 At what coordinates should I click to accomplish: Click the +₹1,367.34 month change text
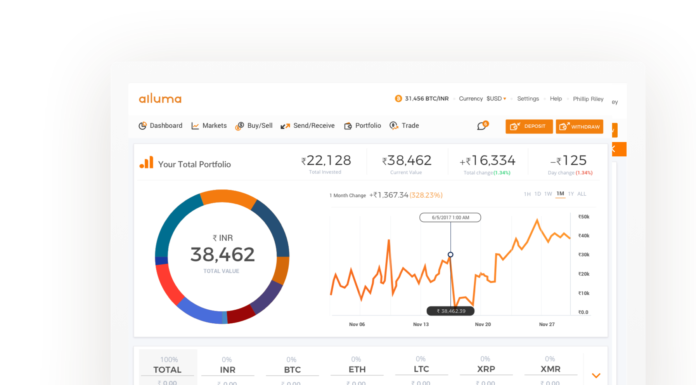[389, 195]
